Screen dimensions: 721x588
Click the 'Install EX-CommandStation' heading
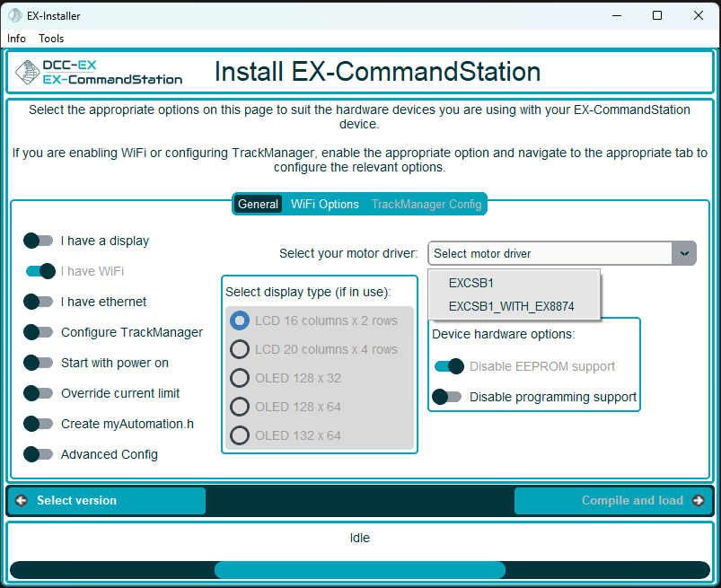377,72
